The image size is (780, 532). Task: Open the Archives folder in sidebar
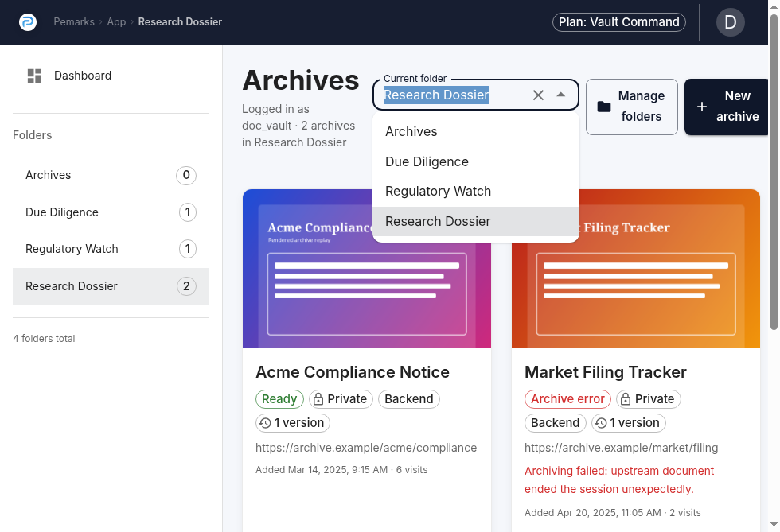(111, 175)
